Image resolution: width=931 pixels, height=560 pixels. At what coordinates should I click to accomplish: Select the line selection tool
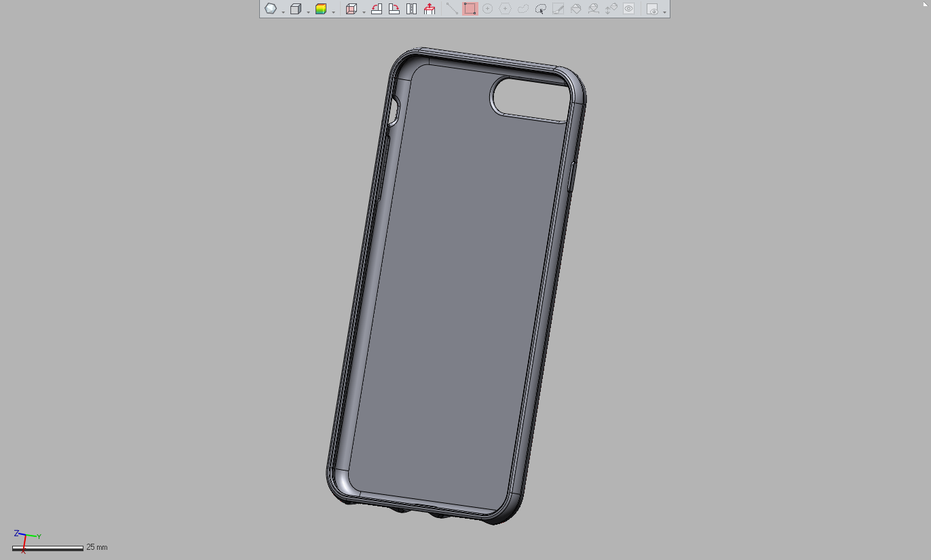point(452,9)
